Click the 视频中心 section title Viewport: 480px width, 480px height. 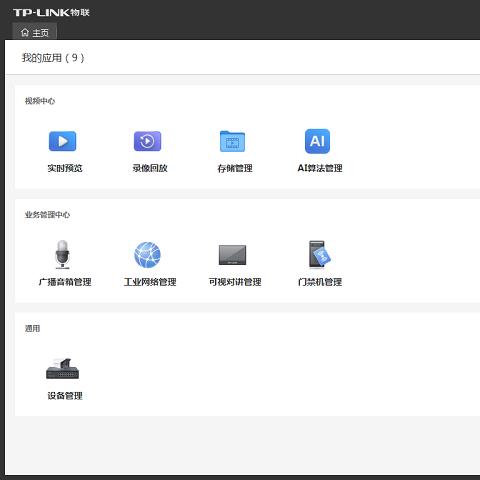pos(40,101)
